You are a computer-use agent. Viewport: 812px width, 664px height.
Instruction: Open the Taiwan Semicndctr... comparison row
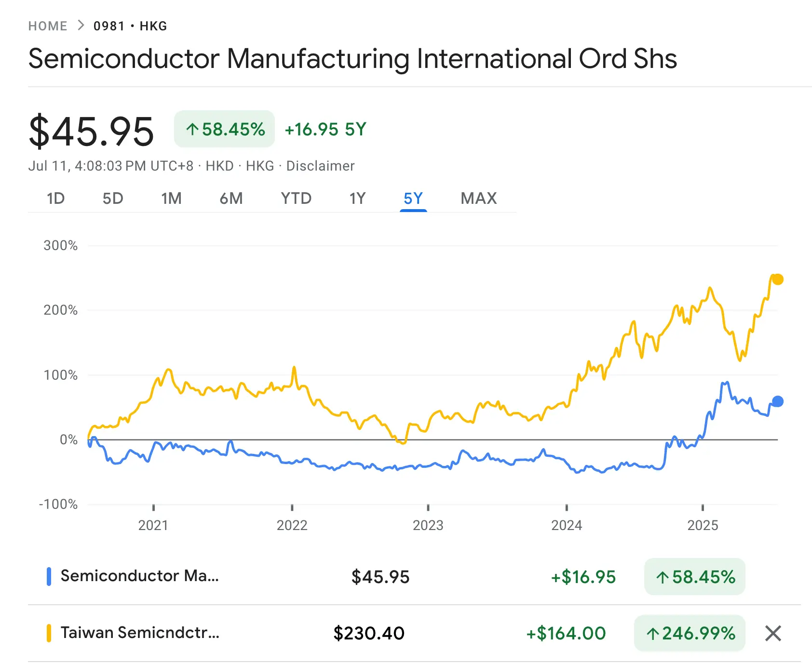point(414,633)
